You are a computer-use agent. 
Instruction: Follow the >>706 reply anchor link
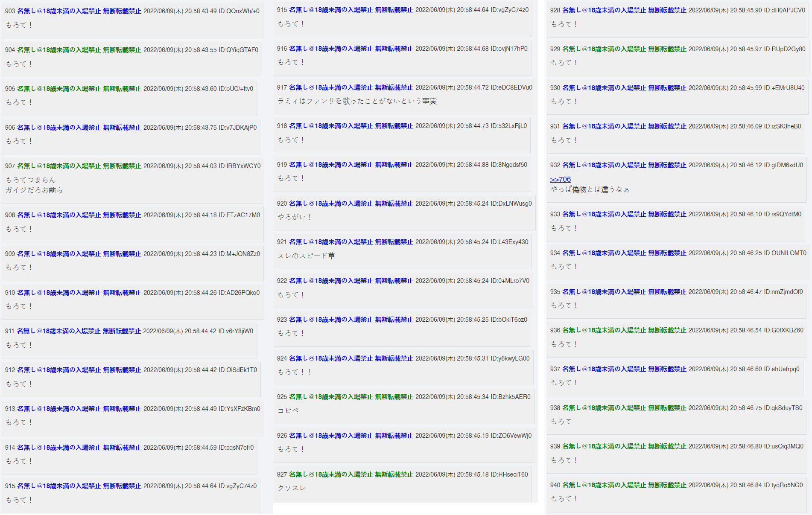coord(560,180)
